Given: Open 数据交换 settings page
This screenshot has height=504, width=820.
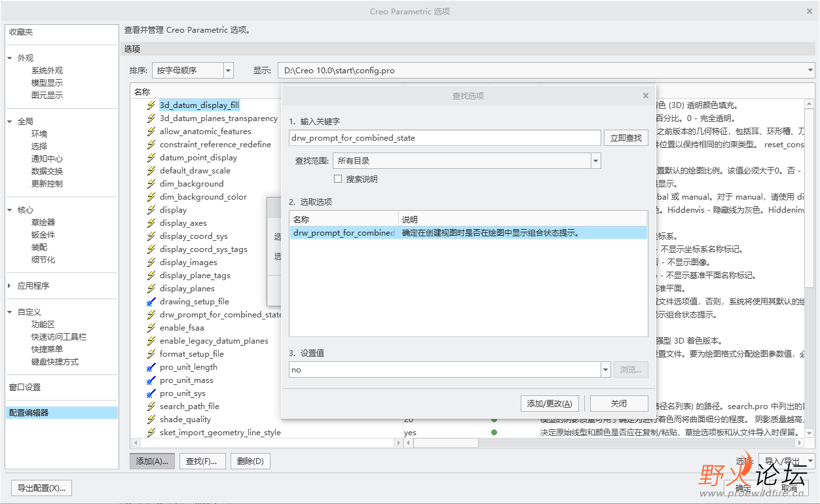Looking at the screenshot, I should pyautogui.click(x=47, y=171).
